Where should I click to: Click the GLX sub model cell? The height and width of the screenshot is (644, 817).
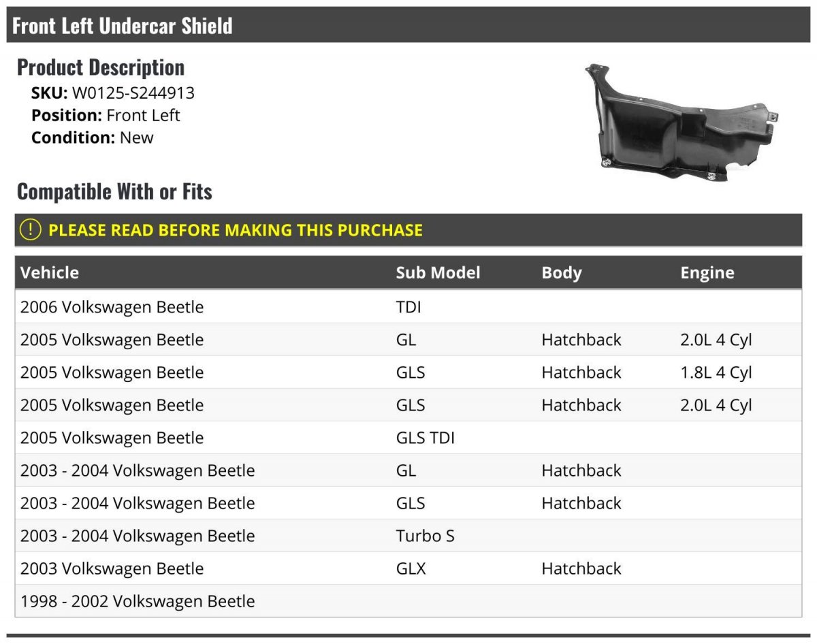pyautogui.click(x=411, y=568)
